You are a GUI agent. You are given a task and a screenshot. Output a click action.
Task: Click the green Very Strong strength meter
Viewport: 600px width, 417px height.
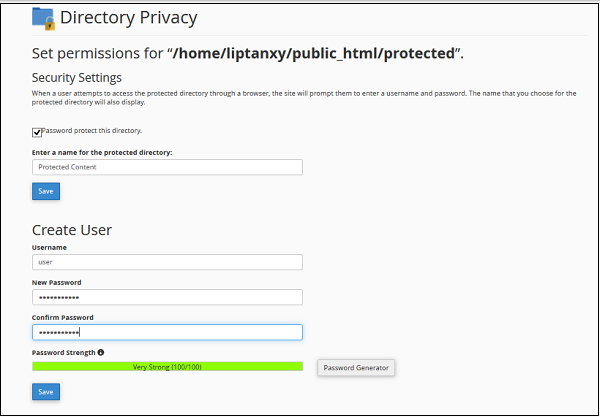(167, 367)
